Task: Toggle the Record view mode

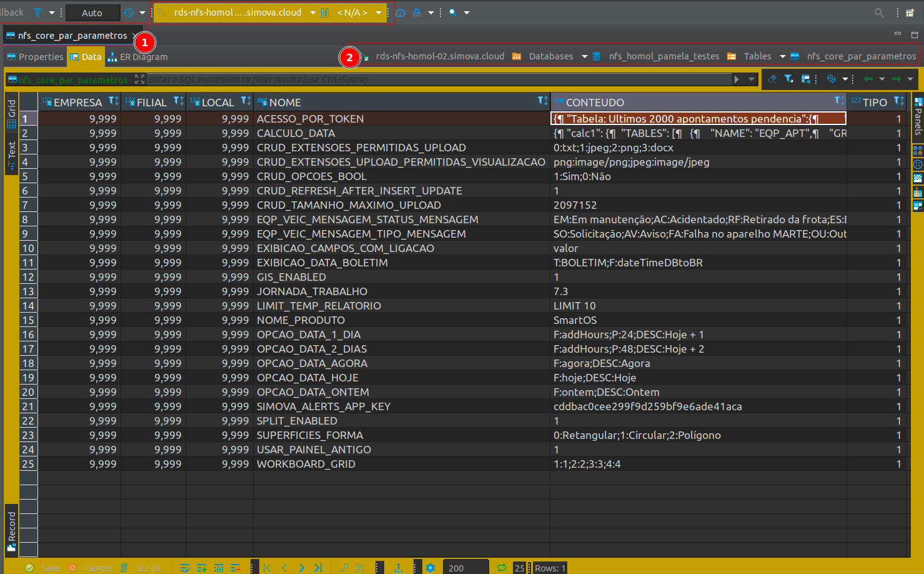Action: point(11,530)
